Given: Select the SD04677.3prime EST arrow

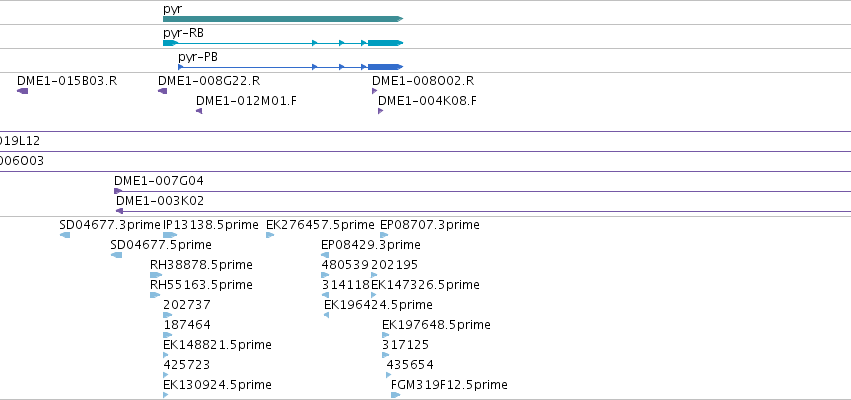Looking at the screenshot, I should (65, 235).
